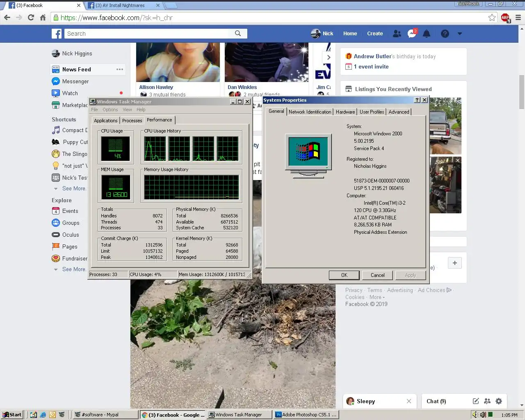Open Chat settings gear icon

click(499, 401)
